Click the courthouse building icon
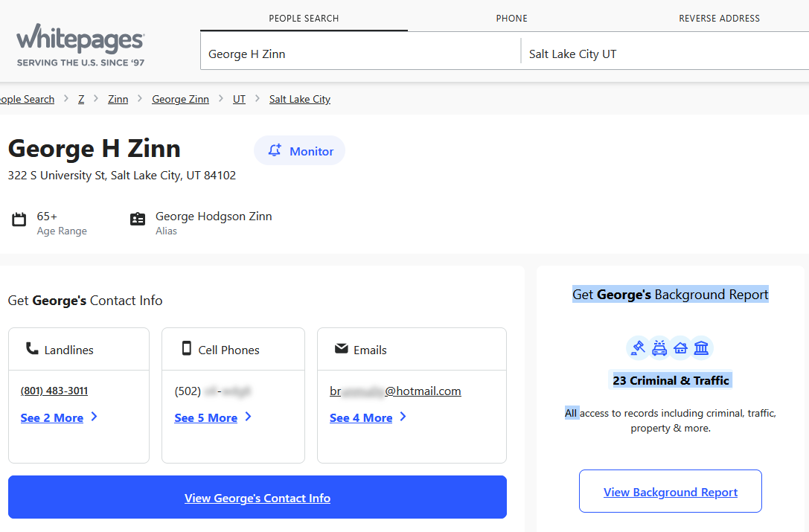809x532 pixels. 701,347
